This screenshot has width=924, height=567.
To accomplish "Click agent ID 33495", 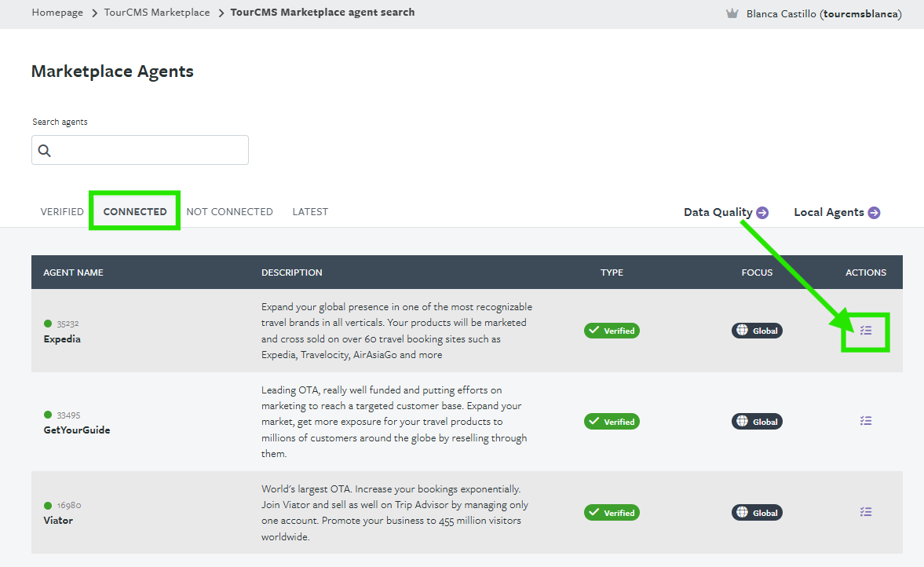I will tap(68, 415).
